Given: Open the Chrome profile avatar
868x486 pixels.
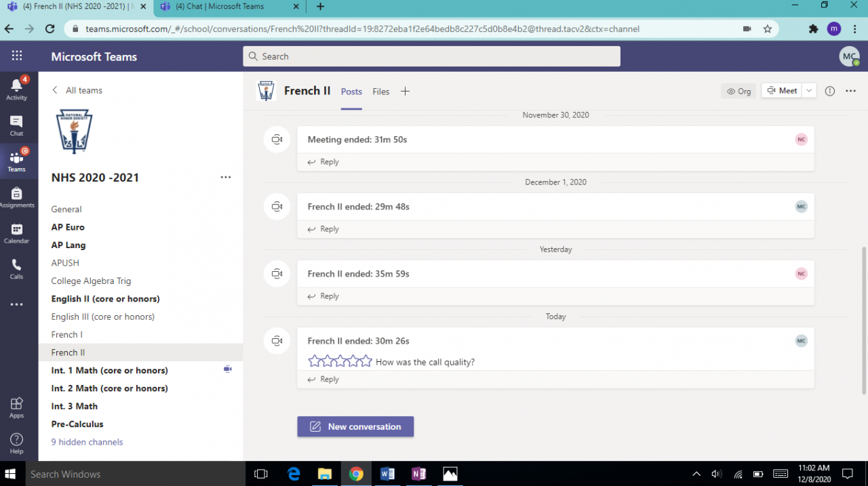Looking at the screenshot, I should [x=834, y=29].
